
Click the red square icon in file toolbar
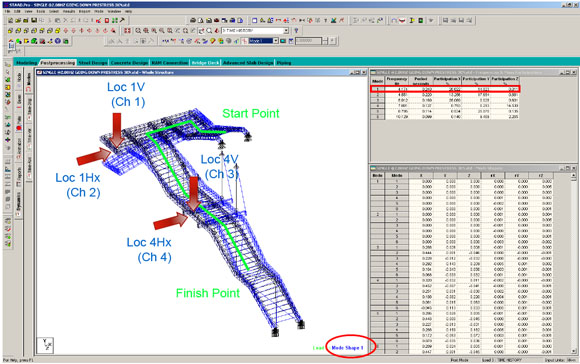pos(107,20)
